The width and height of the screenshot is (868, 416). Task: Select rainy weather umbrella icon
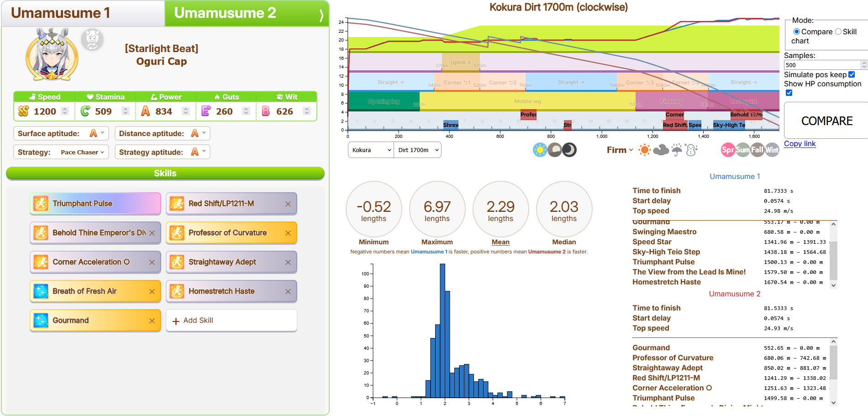pos(677,150)
